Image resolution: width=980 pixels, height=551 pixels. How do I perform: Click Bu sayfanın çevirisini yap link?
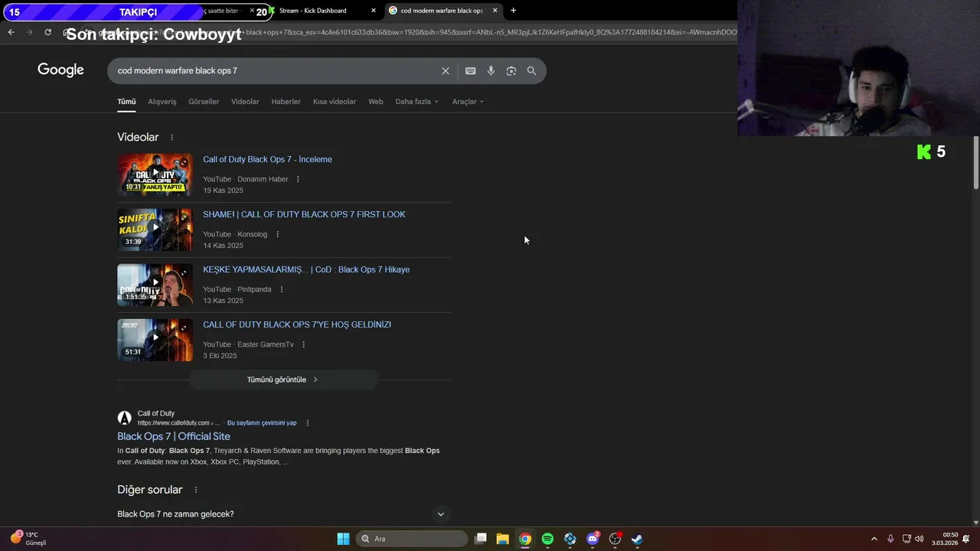[x=262, y=423]
